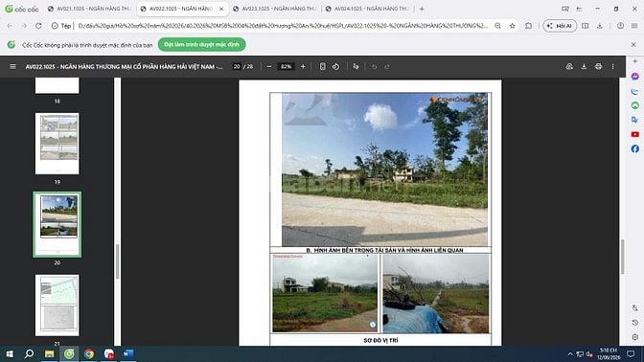Save PDF to cloud drive icon
This screenshot has height=362, width=644.
pos(569,66)
